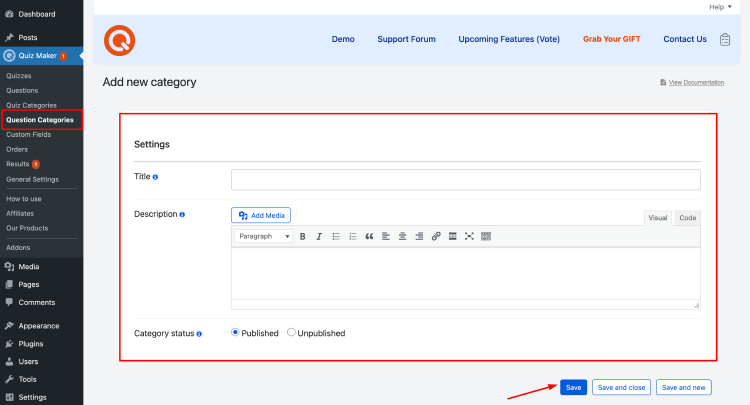
Task: Go to Orders submenu
Action: [17, 150]
